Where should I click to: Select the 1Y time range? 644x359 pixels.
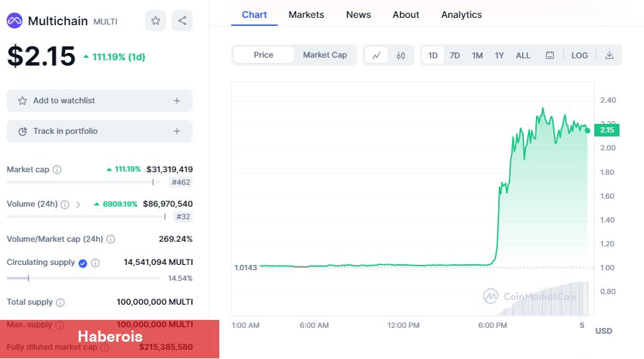[x=499, y=56]
